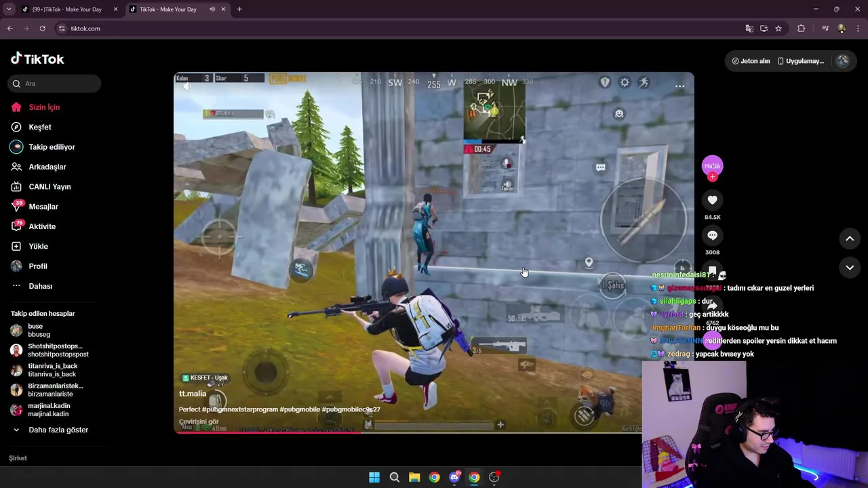Expand the Şirket footer section

pos(18,458)
